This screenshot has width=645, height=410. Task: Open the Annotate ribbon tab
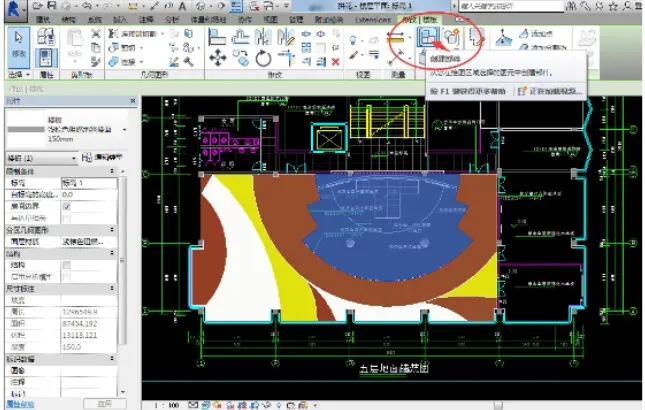coord(146,20)
